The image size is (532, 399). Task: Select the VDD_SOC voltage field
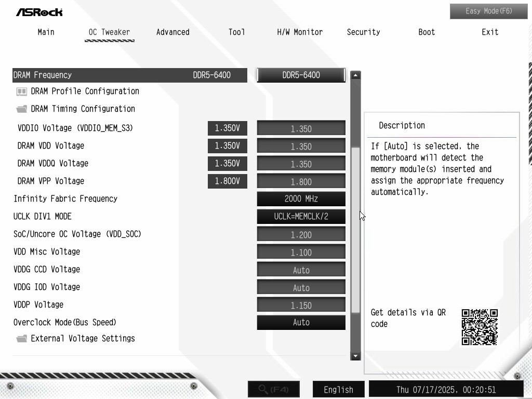pyautogui.click(x=301, y=235)
